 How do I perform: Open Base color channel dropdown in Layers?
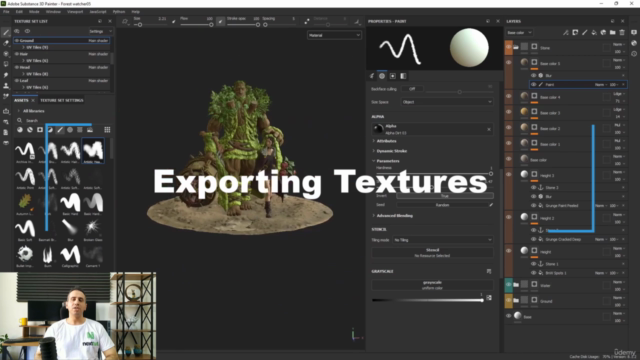coord(519,33)
